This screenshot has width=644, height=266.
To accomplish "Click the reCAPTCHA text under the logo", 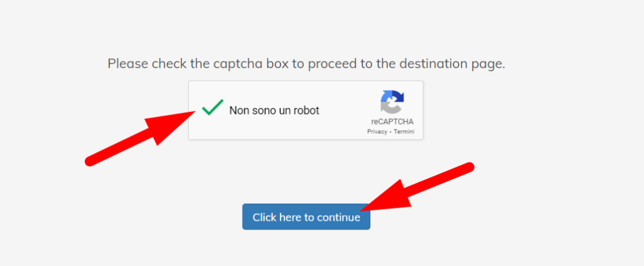I will 392,122.
